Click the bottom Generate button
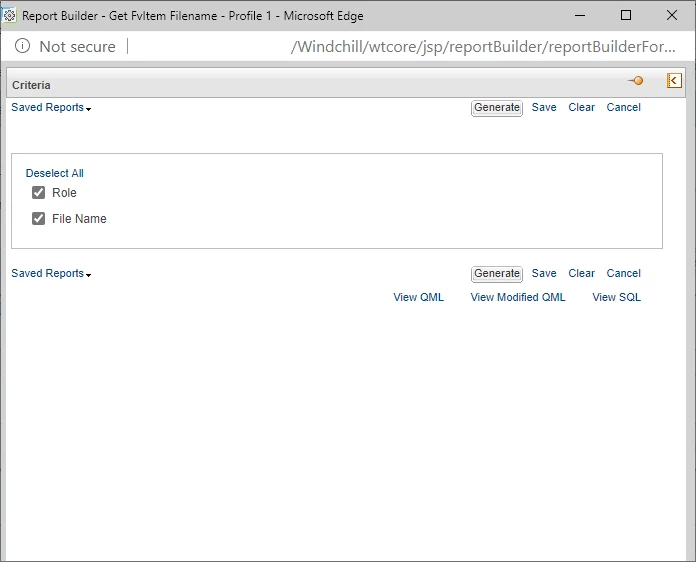This screenshot has width=696, height=562. click(x=497, y=274)
